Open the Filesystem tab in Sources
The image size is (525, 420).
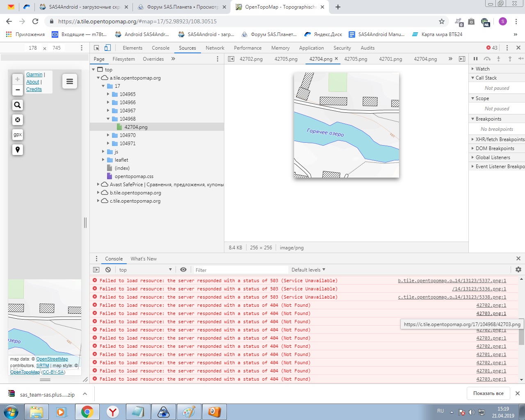(123, 59)
